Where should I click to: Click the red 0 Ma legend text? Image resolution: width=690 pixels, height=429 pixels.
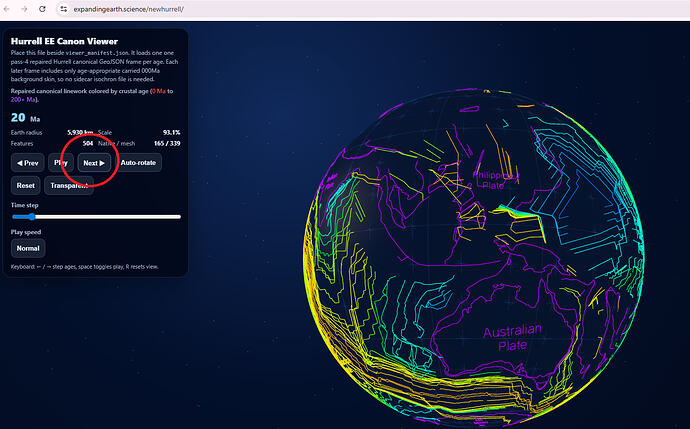point(159,91)
